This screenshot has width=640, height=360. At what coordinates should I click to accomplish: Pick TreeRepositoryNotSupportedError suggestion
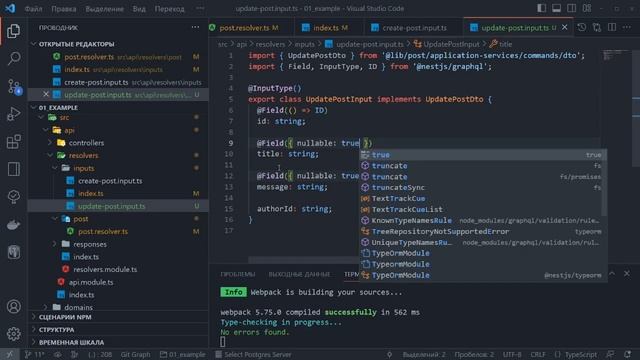tap(482, 231)
